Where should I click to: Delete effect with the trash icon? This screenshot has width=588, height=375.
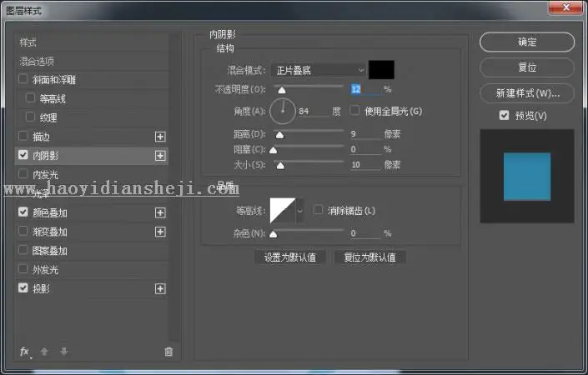(x=168, y=352)
